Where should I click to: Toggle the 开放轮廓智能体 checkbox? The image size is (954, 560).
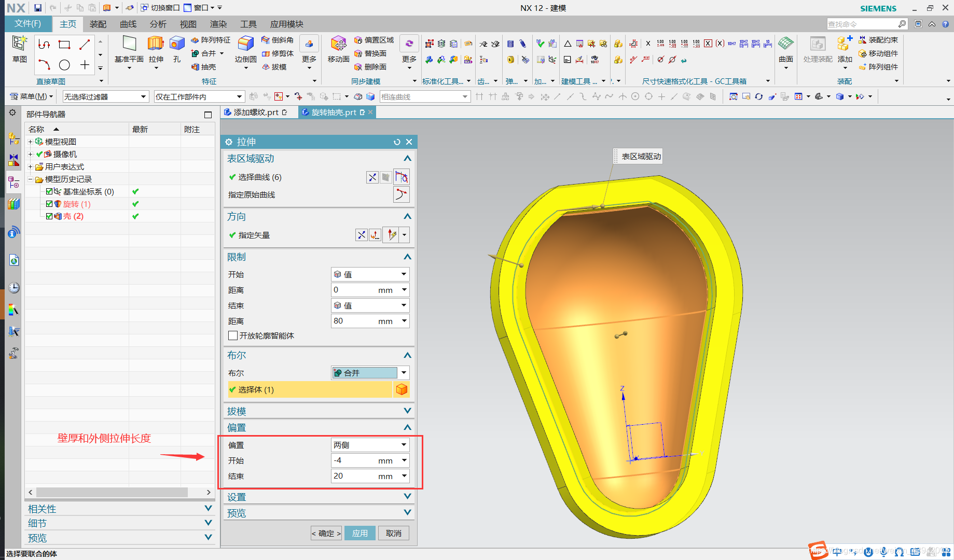click(233, 335)
